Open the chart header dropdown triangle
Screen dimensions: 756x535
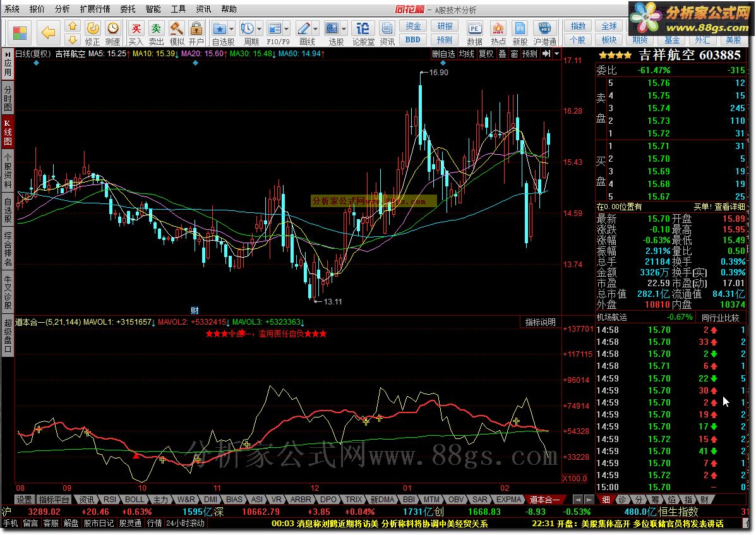pos(557,54)
